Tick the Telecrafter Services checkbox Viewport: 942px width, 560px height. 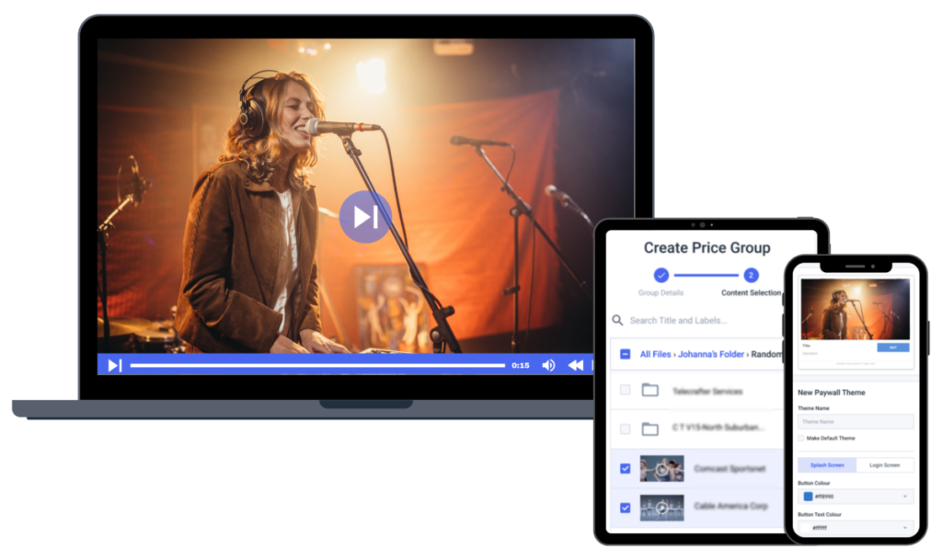point(626,390)
